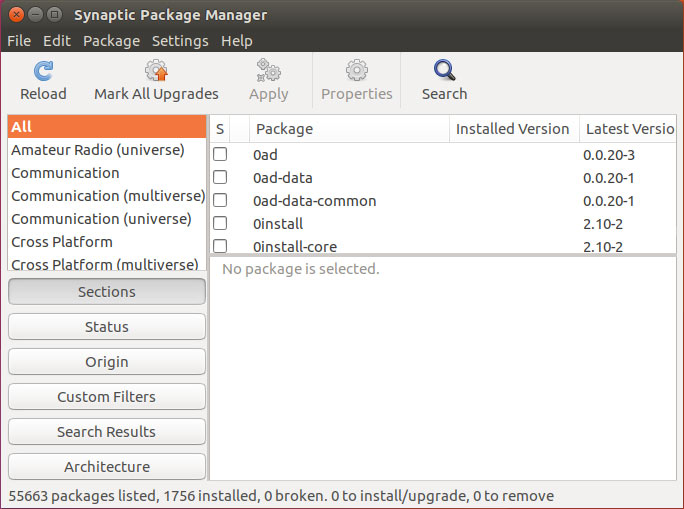The image size is (684, 509).
Task: Open the Package menu
Action: tap(112, 41)
